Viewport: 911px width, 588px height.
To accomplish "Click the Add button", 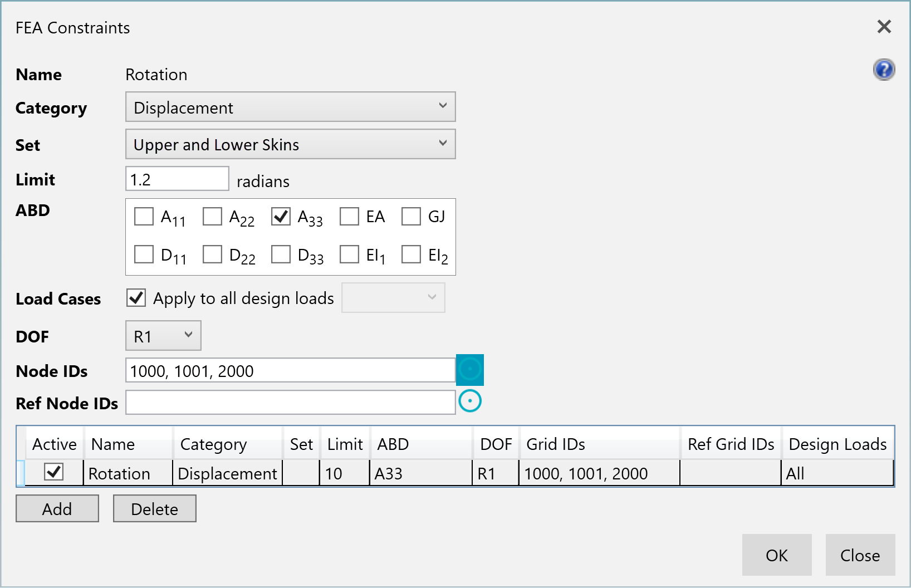I will (57, 508).
